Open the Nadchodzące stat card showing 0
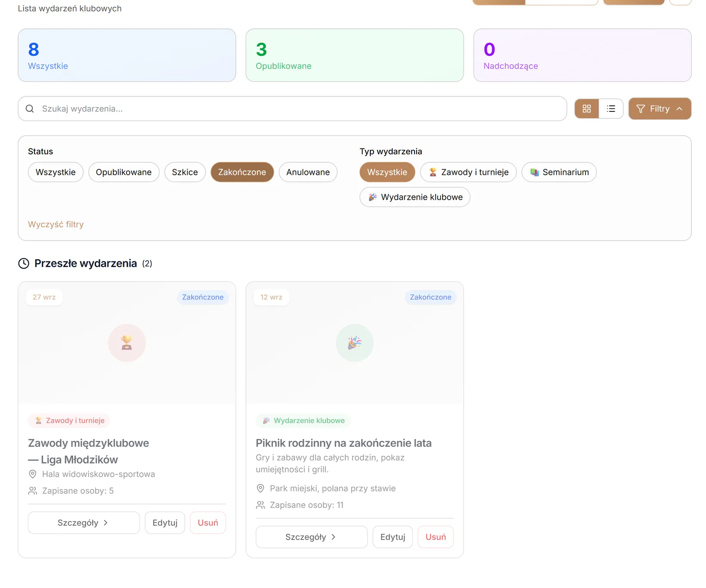The width and height of the screenshot is (706, 588). [582, 55]
